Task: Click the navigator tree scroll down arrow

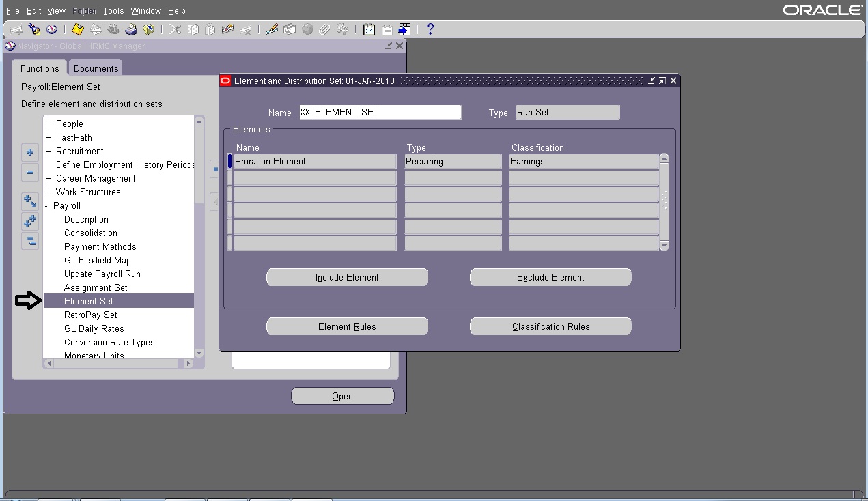Action: 199,354
